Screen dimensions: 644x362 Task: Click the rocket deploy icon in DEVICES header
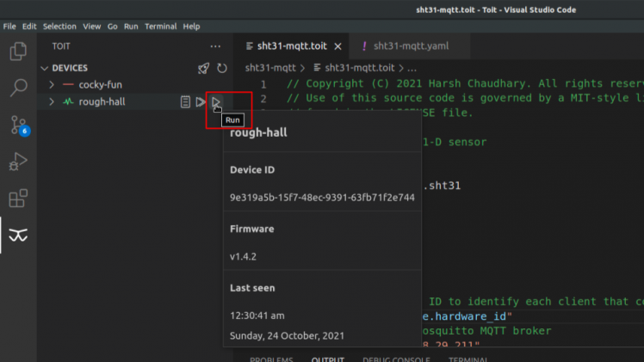pyautogui.click(x=203, y=68)
